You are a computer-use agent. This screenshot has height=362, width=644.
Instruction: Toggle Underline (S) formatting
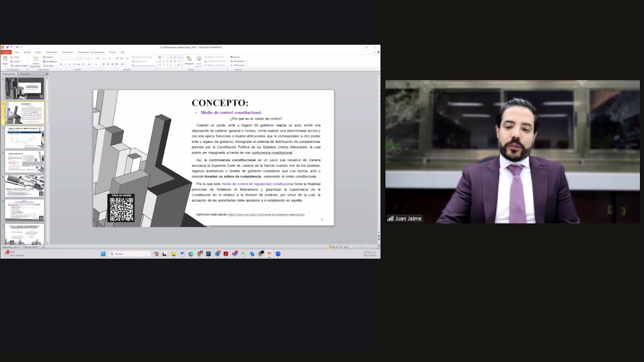pos(69,64)
